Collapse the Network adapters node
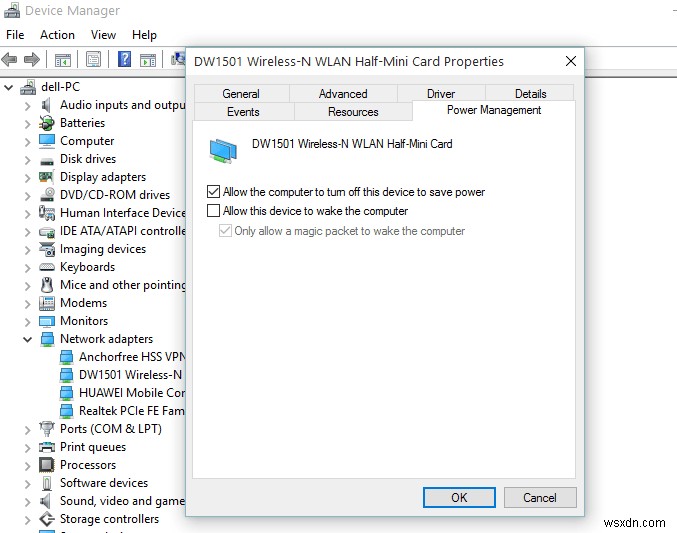677x533 pixels. tap(28, 339)
